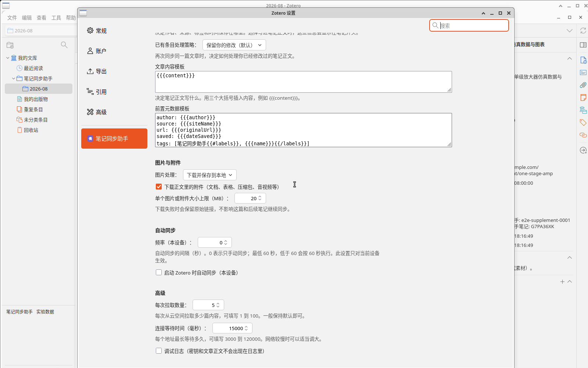Click the 每次拉取数量 stepper arrows
Viewport: 588px width, 368px height.
point(218,305)
